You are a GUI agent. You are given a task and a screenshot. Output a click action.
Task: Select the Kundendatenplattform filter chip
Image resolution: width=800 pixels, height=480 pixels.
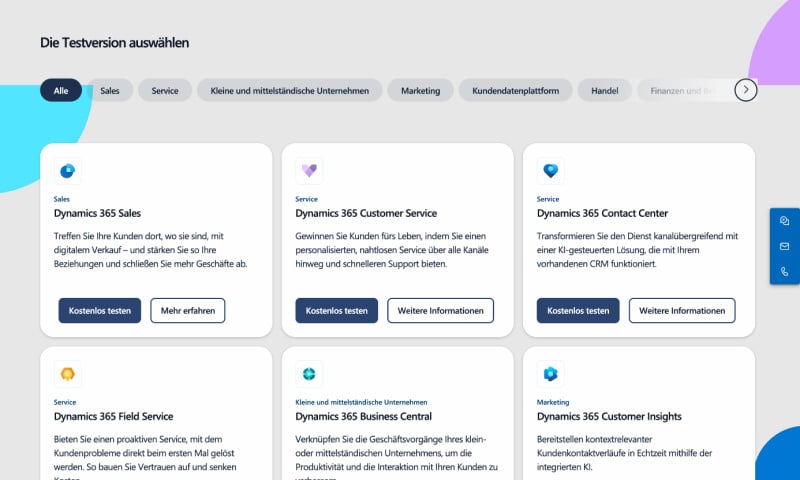[516, 90]
